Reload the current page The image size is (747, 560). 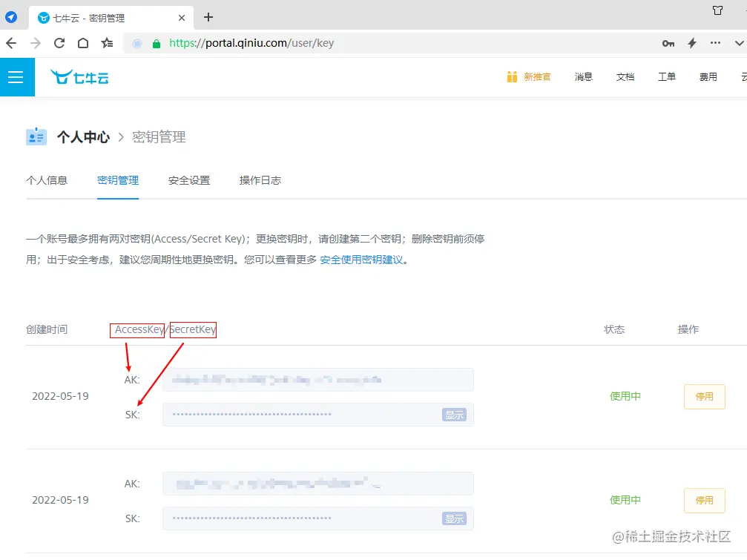click(x=59, y=43)
